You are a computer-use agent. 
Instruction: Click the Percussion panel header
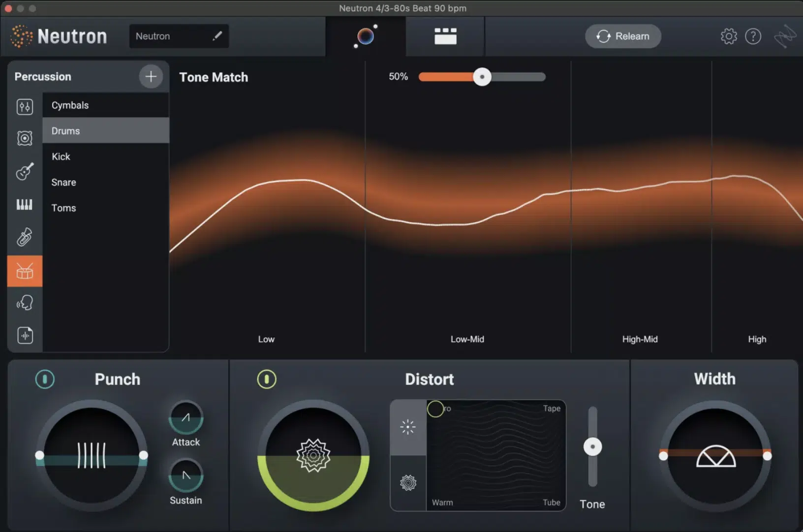coord(43,76)
